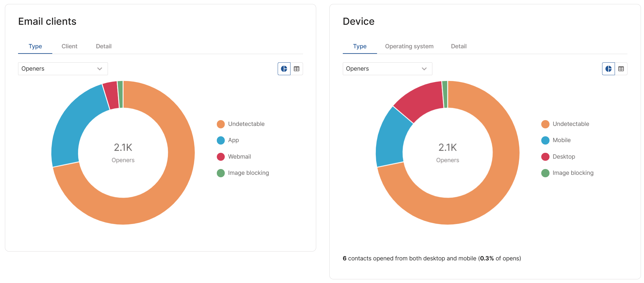Toggle Webmail legend item
The width and height of the screenshot is (644, 283).
234,157
